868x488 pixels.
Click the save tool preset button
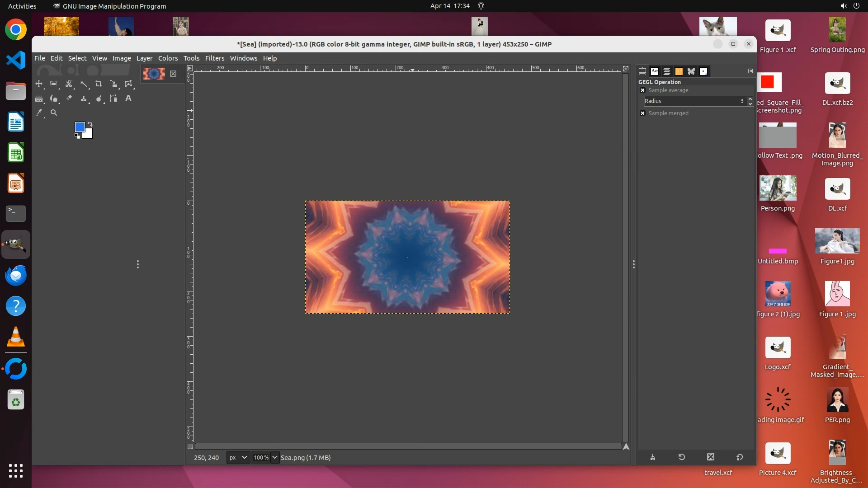653,457
